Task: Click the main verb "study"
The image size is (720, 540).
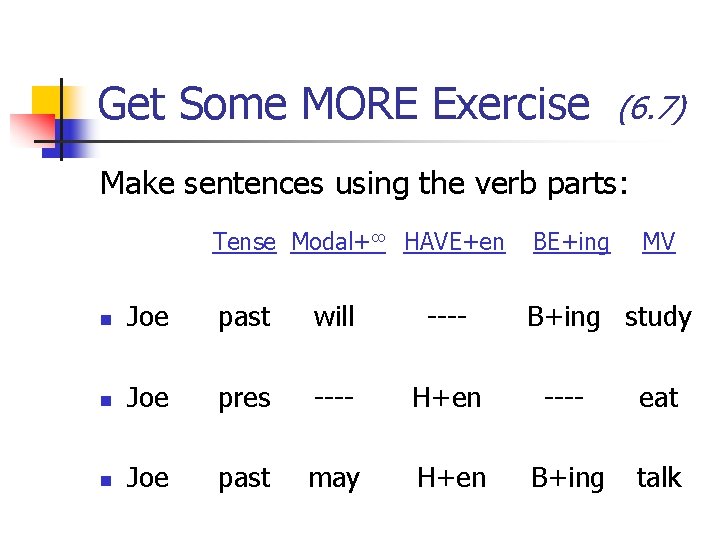Action: point(658,317)
